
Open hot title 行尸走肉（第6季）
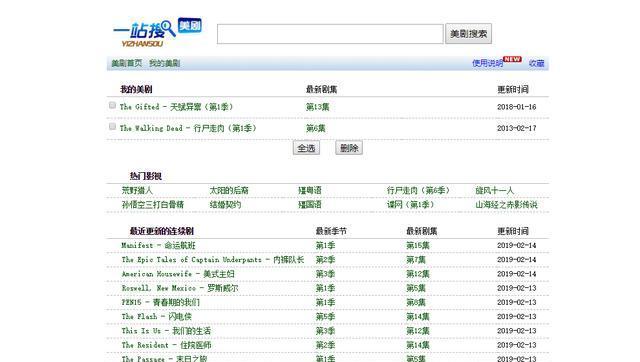coord(418,191)
